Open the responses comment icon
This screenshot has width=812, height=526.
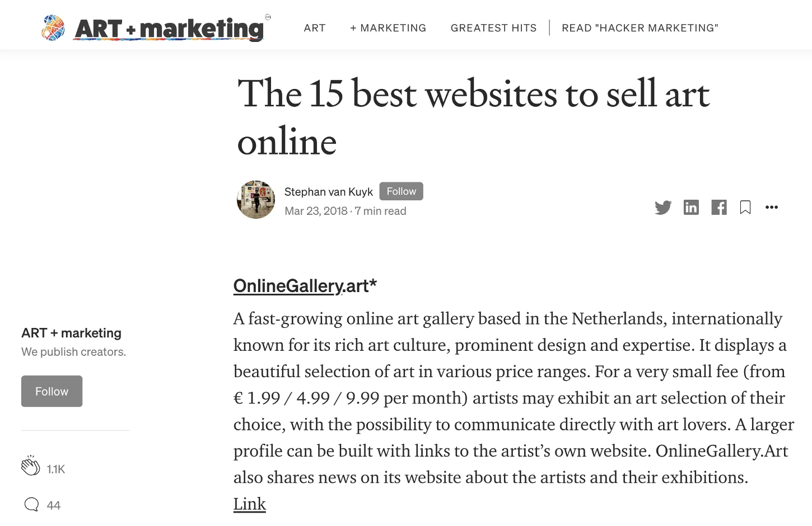click(x=32, y=505)
